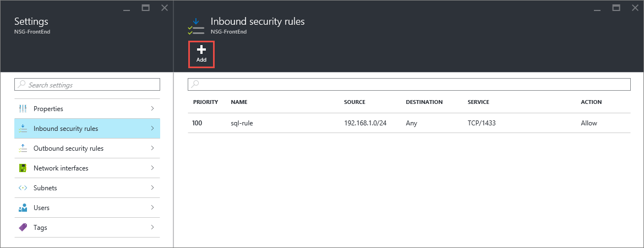Sort by DESTINATION column header
Screen dimensions: 644x248
(x=424, y=102)
